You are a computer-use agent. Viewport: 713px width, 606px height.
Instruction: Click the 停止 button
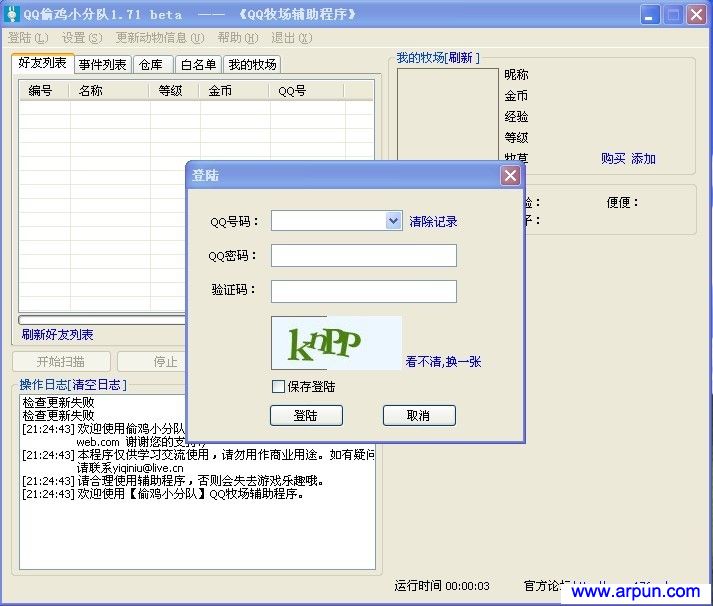153,361
